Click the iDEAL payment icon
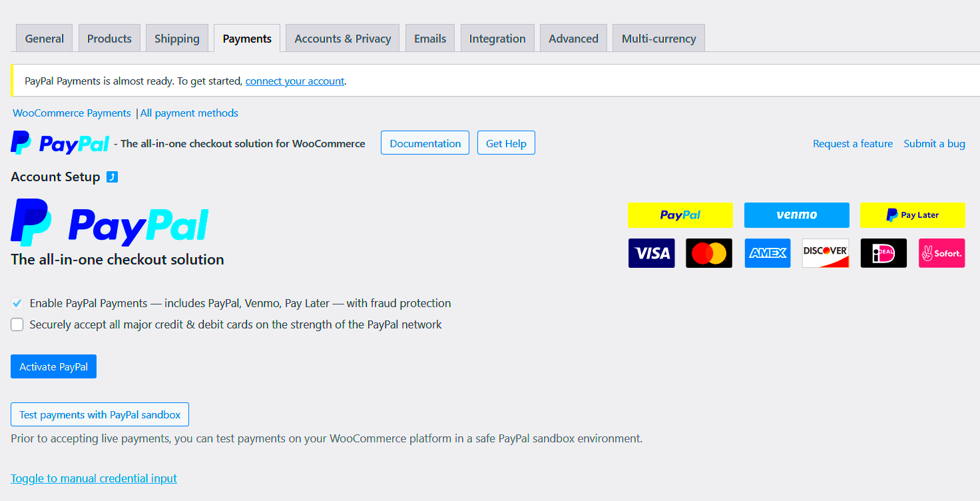Viewport: 980px width, 501px height. 883,253
